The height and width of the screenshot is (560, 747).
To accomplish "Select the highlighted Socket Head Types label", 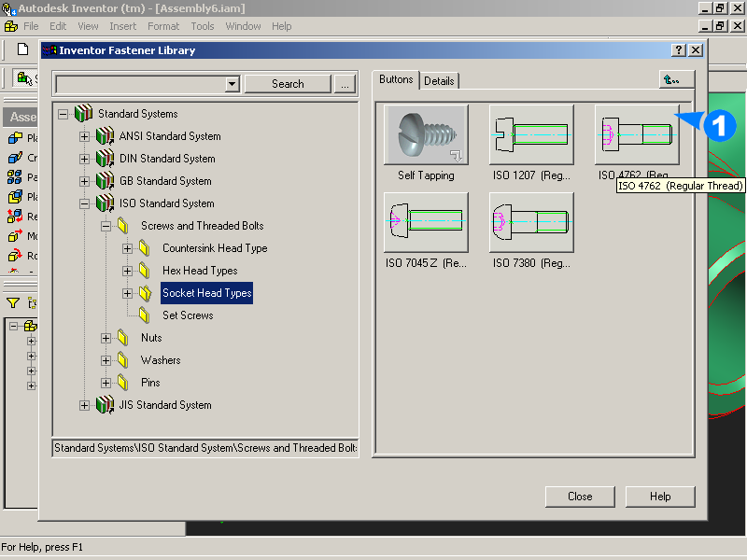I will (206, 293).
